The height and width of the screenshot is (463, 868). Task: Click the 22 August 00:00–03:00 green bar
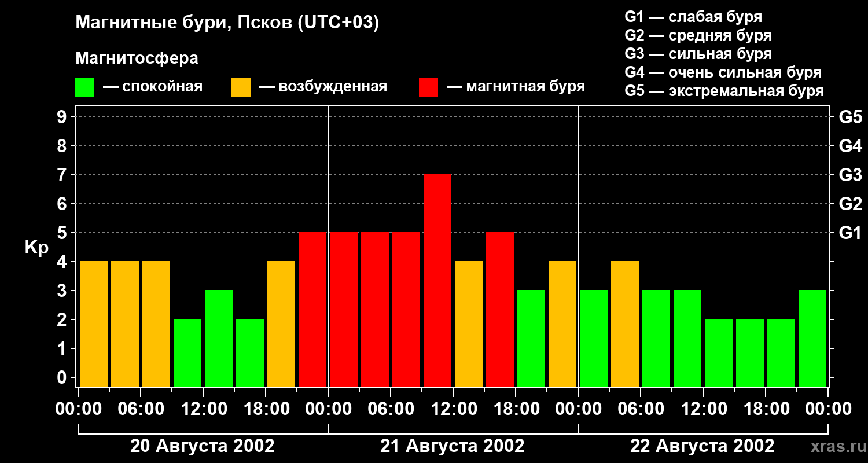click(594, 338)
